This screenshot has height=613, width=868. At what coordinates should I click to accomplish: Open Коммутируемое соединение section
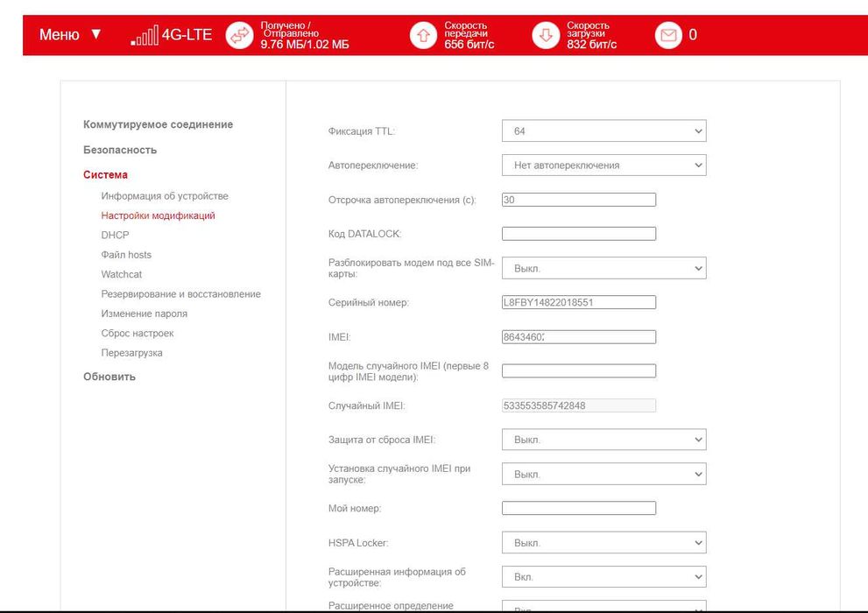point(158,124)
